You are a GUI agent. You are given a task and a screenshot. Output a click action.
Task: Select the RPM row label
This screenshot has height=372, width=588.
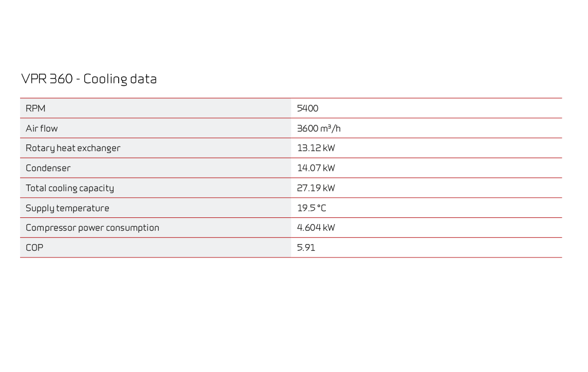(35, 108)
